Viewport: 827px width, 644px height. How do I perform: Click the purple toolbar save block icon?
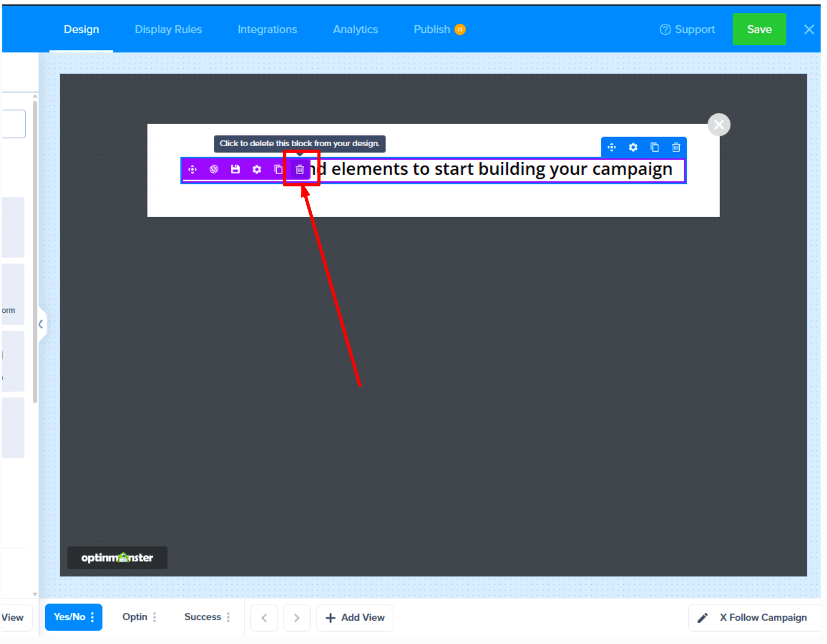[235, 169]
